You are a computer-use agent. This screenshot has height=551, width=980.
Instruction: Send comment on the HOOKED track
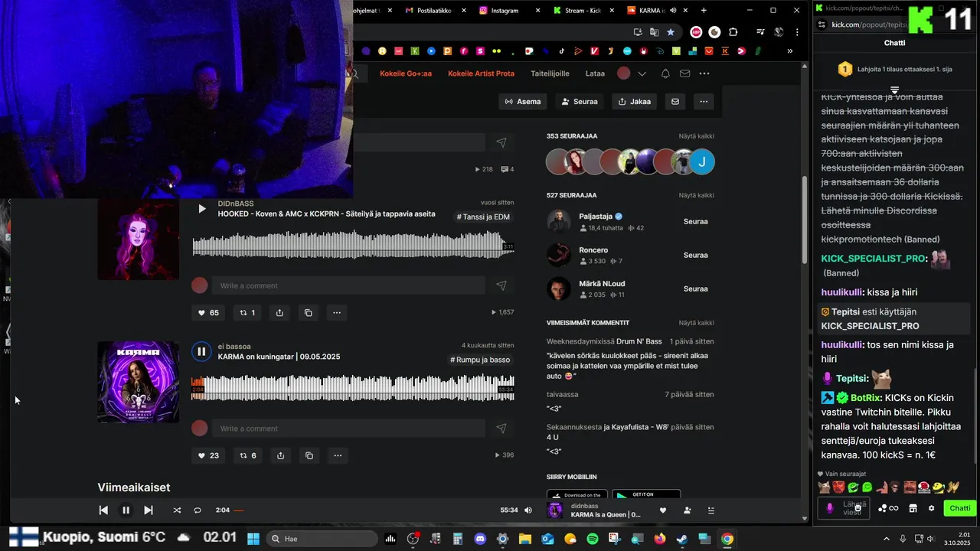(x=501, y=285)
